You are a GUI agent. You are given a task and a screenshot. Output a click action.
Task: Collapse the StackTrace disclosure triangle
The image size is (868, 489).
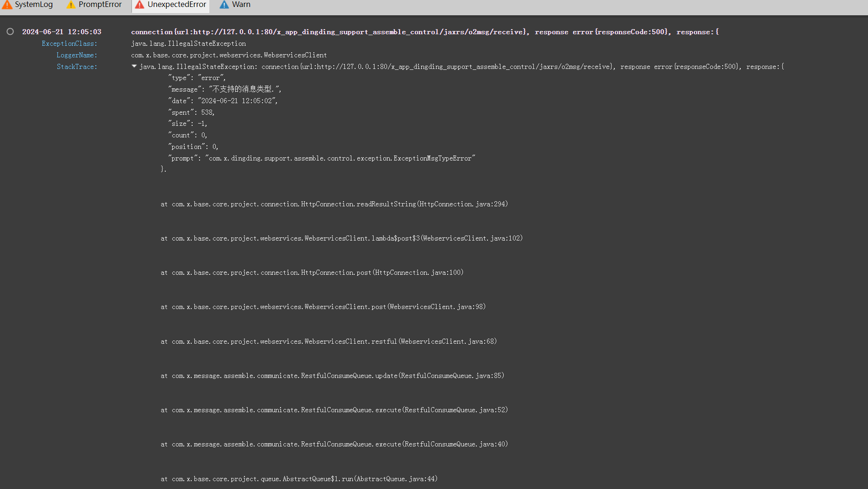tap(134, 66)
